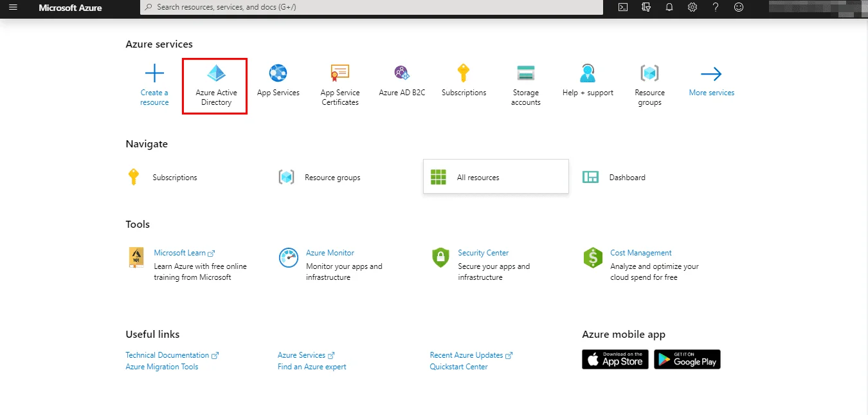Open Azure Active Directory service icon
Screen dimensions: 868x415
pyautogui.click(x=216, y=73)
